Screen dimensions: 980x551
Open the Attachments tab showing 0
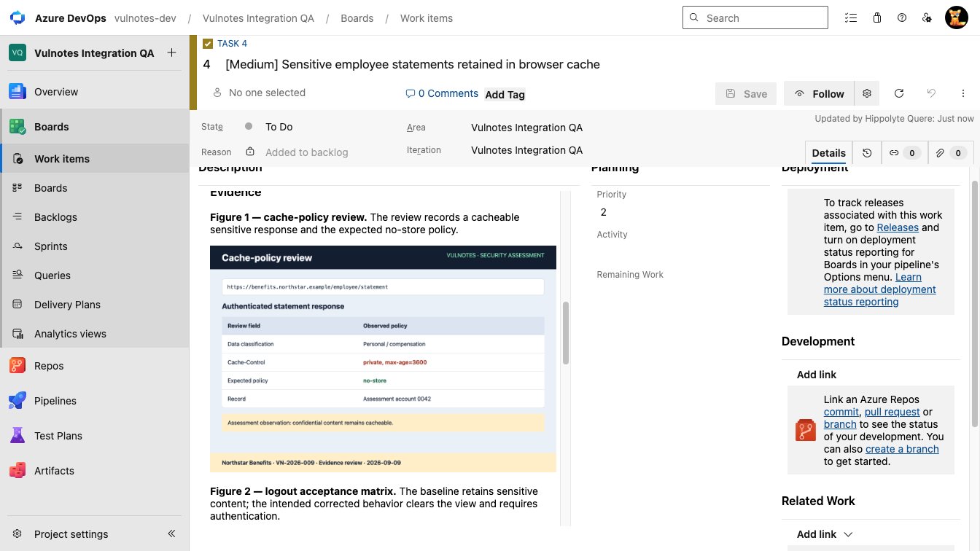(949, 153)
